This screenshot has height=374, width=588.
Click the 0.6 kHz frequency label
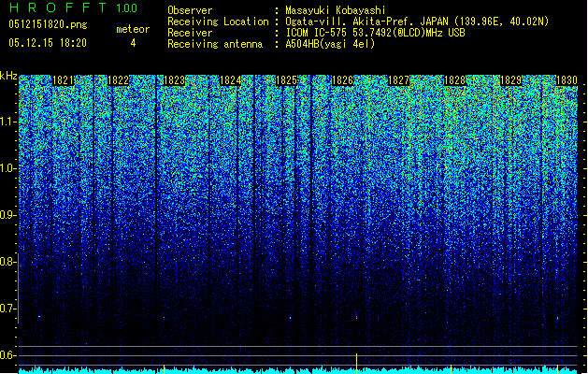tap(7, 355)
